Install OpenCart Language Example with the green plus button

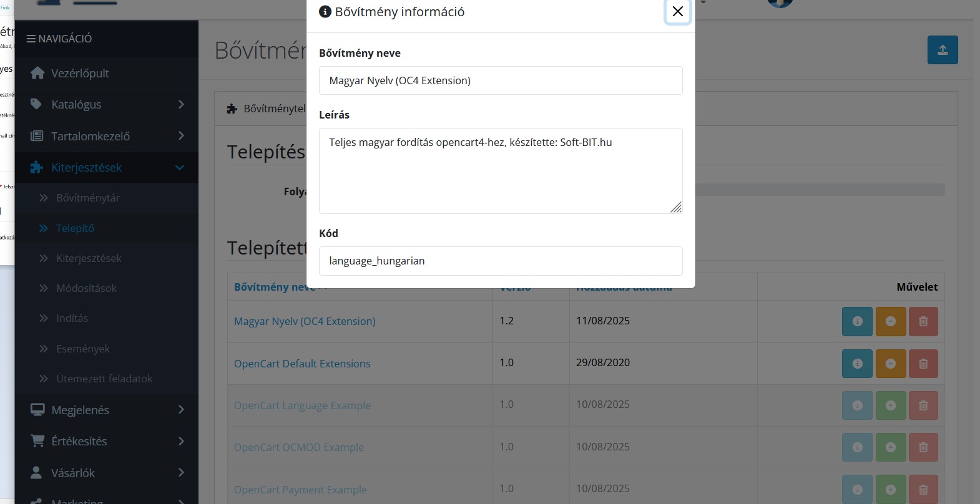pos(891,405)
